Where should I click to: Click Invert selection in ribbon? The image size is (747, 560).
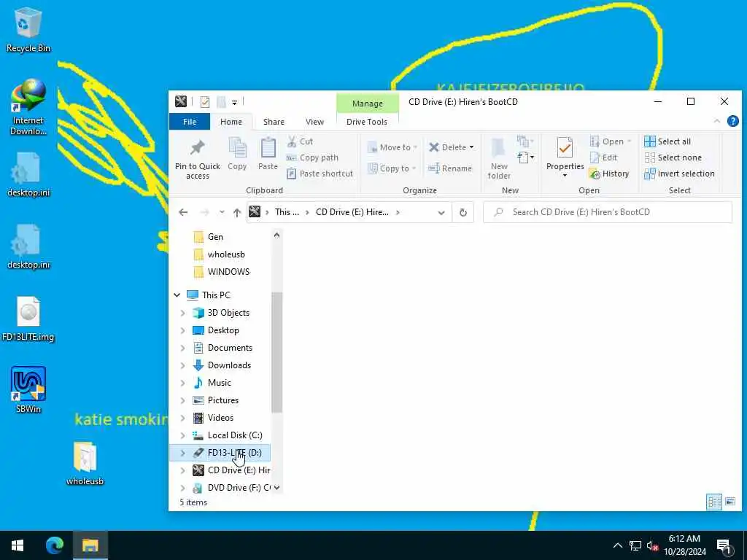tap(679, 174)
